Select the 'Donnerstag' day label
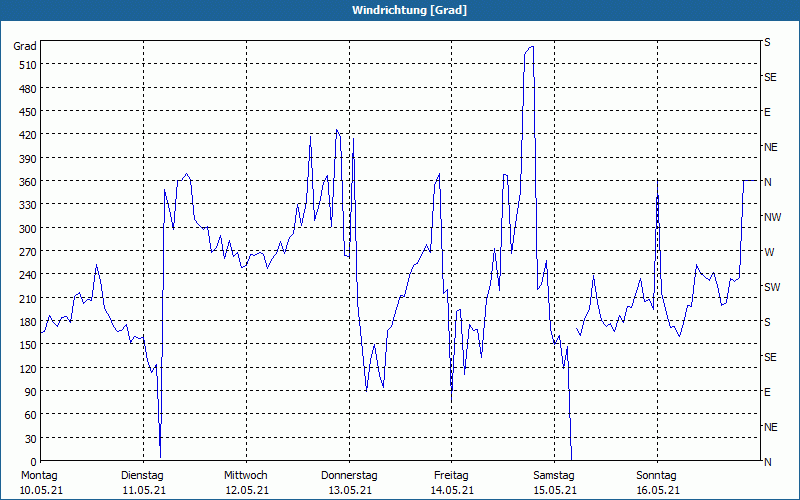 tap(349, 476)
